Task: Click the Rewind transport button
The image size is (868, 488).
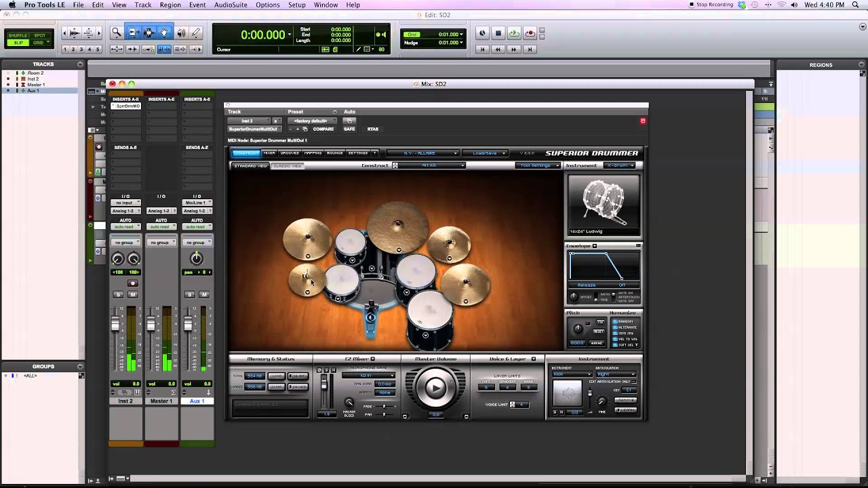Action: pyautogui.click(x=498, y=49)
